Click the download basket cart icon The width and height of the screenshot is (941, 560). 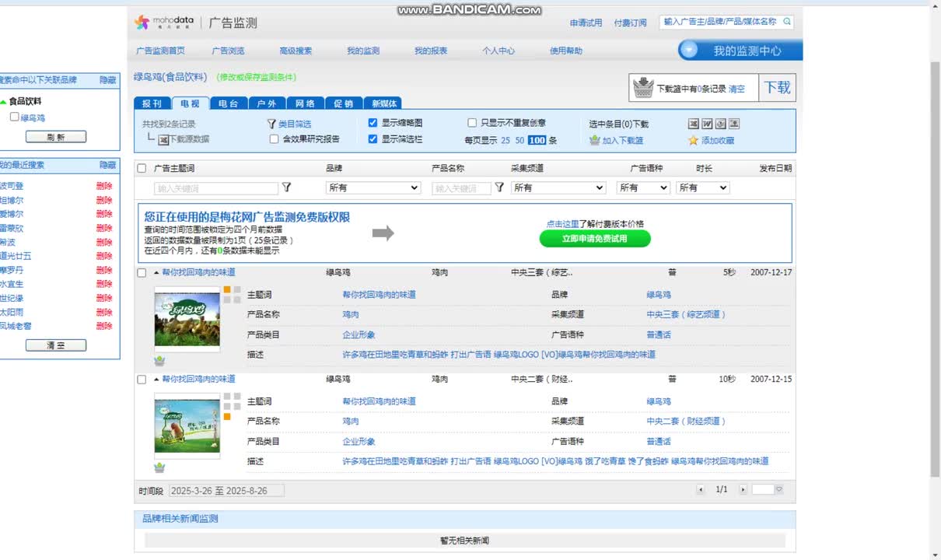pyautogui.click(x=643, y=88)
